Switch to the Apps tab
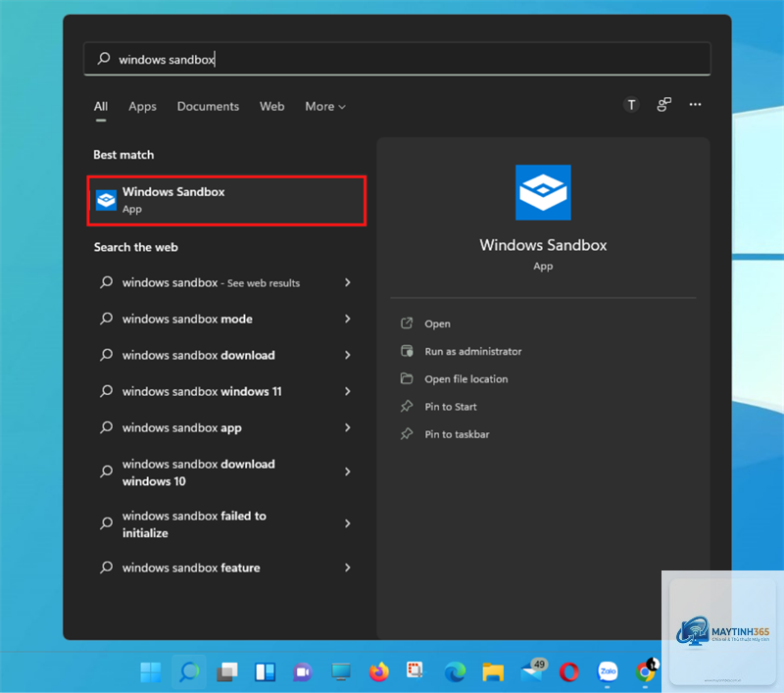 [142, 107]
